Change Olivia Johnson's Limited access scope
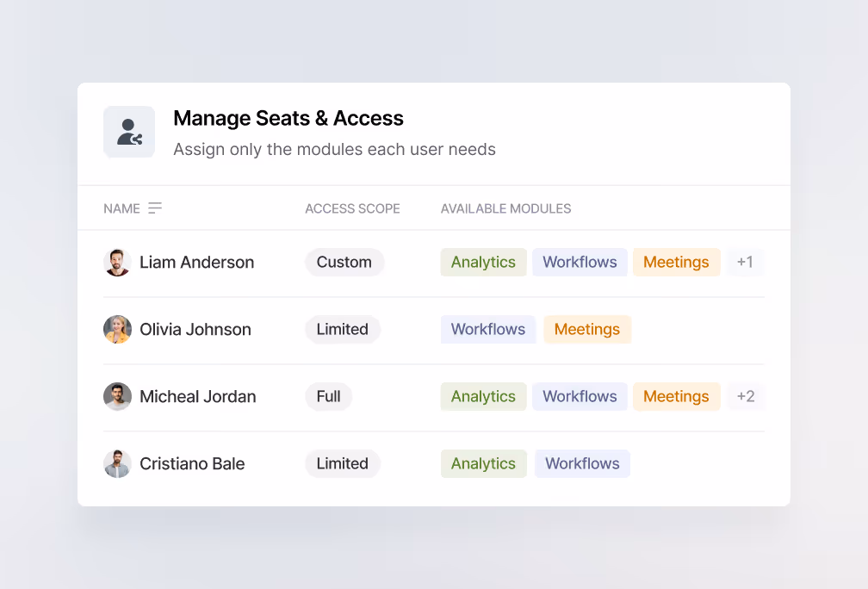868x589 pixels. pyautogui.click(x=343, y=330)
